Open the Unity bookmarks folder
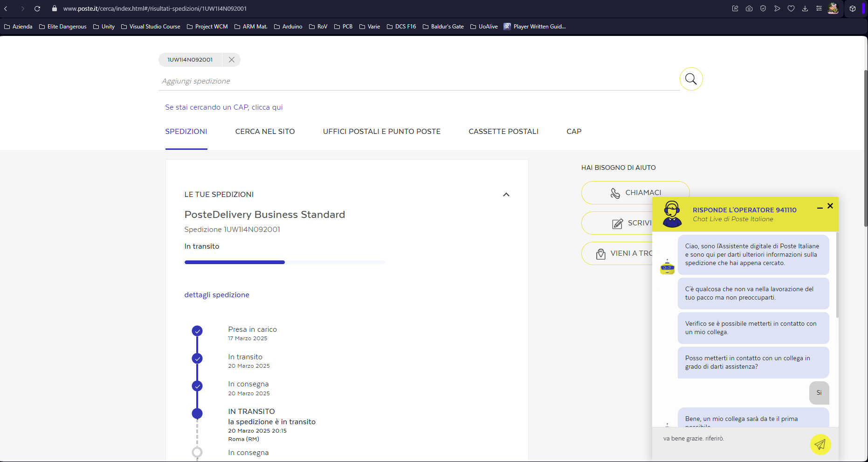The width and height of the screenshot is (868, 462). coord(104,27)
